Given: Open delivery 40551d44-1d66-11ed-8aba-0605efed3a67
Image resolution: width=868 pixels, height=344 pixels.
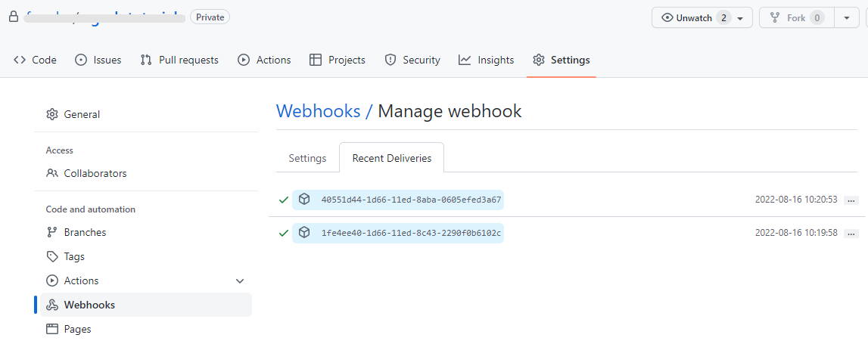Looking at the screenshot, I should coord(412,200).
